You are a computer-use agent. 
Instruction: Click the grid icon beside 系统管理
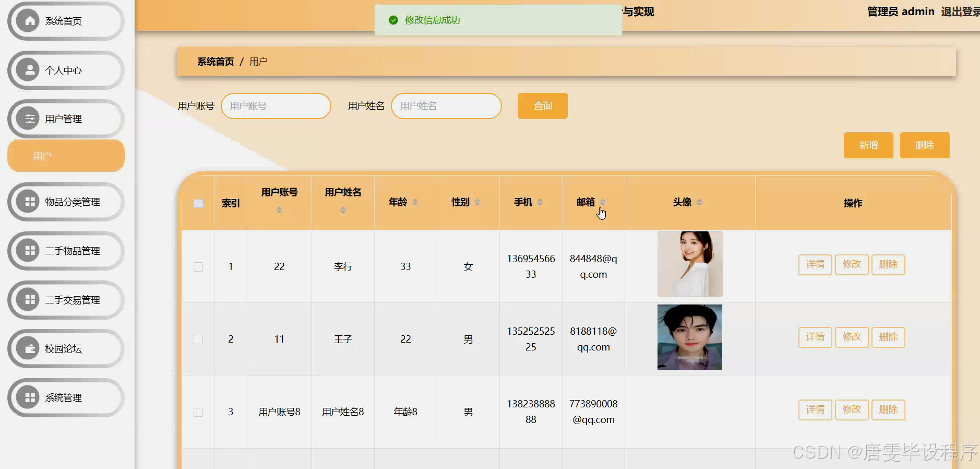30,397
